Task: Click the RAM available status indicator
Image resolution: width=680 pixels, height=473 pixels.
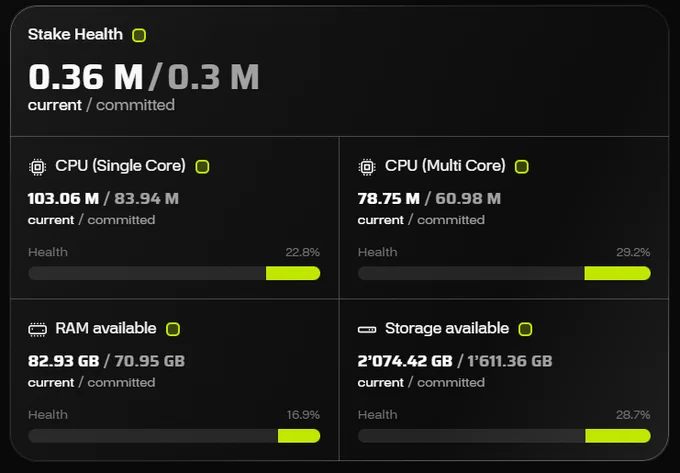Action: click(x=173, y=329)
